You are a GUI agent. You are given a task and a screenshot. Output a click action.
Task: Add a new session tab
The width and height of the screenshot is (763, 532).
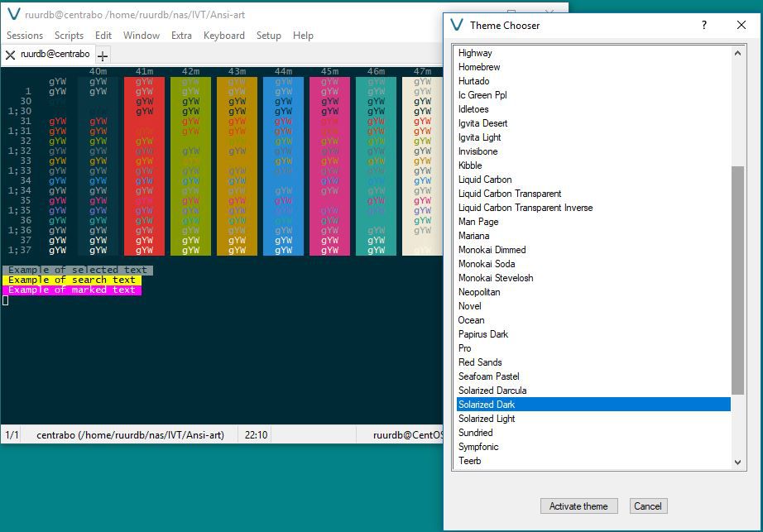point(103,55)
